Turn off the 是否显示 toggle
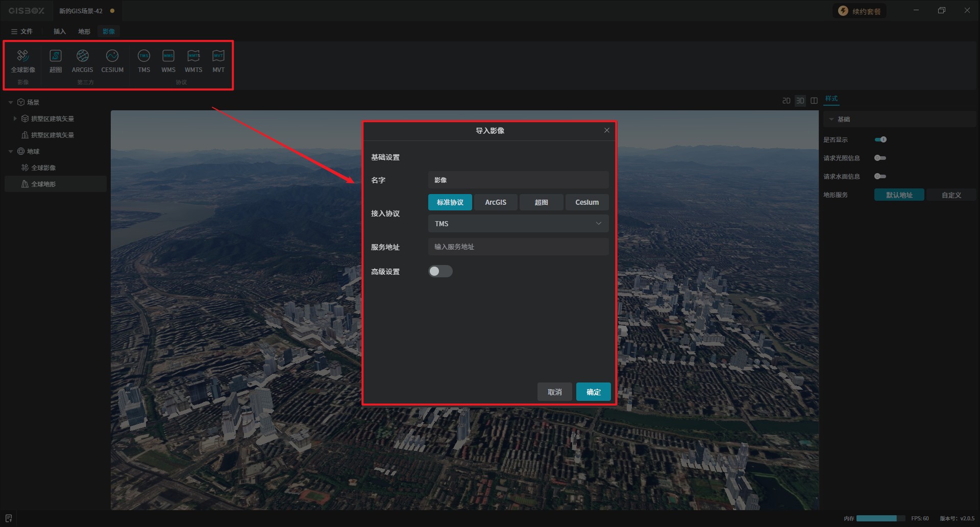980x527 pixels. point(880,139)
